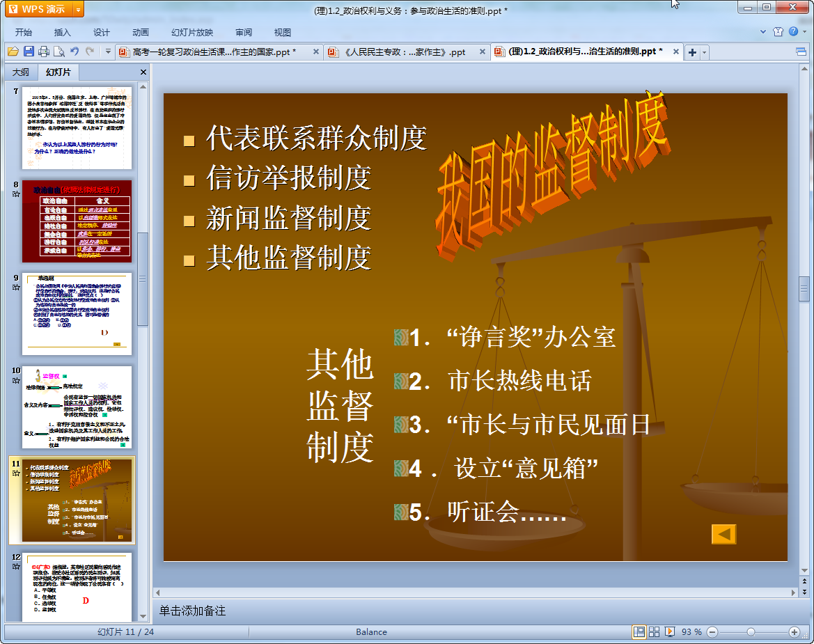Viewport: 814px width, 644px height.
Task: Save the presentation with the floppy icon
Action: pyautogui.click(x=29, y=52)
